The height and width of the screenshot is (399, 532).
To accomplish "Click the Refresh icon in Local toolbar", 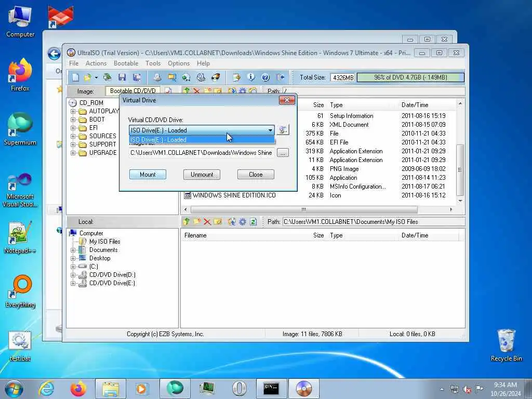I will [x=253, y=222].
